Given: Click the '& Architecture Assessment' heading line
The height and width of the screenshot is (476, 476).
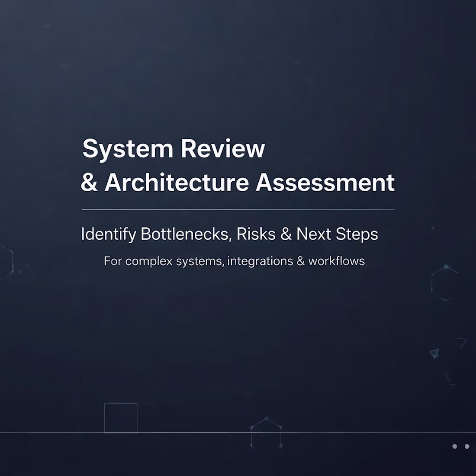Looking at the screenshot, I should tap(239, 182).
